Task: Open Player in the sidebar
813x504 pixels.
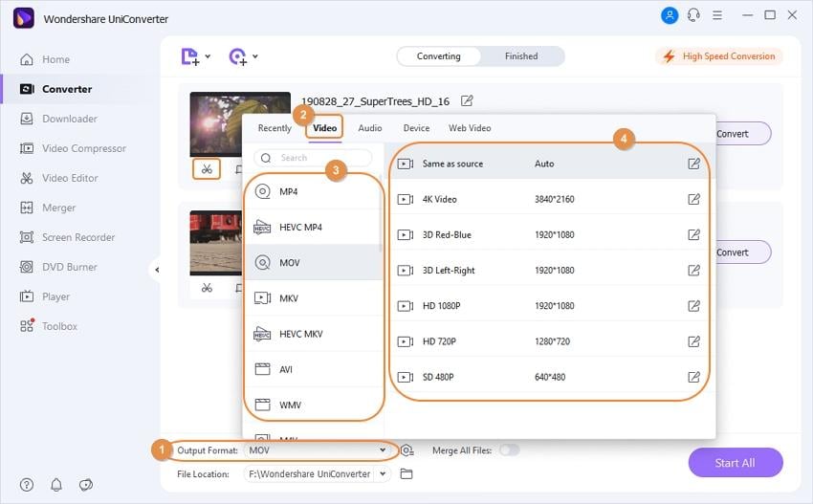Action: click(45, 296)
